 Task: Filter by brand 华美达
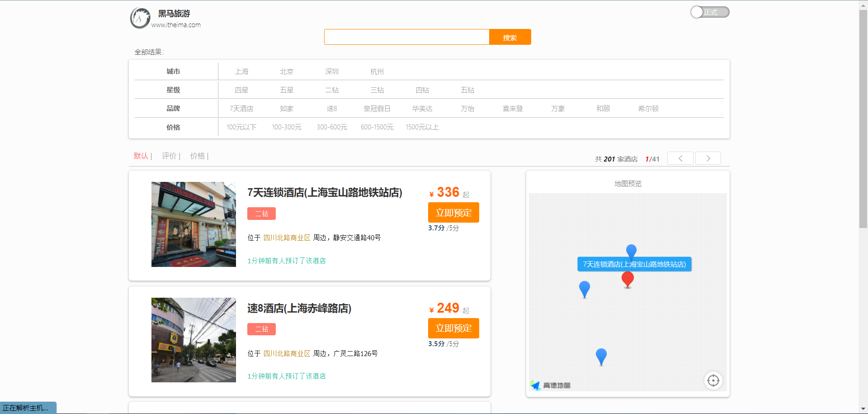(x=422, y=109)
